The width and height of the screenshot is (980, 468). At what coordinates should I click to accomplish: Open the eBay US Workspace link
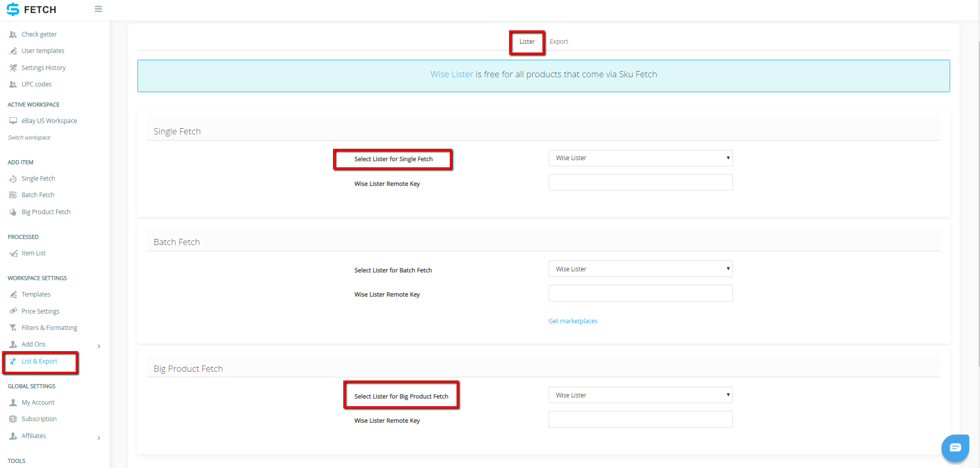tap(49, 121)
